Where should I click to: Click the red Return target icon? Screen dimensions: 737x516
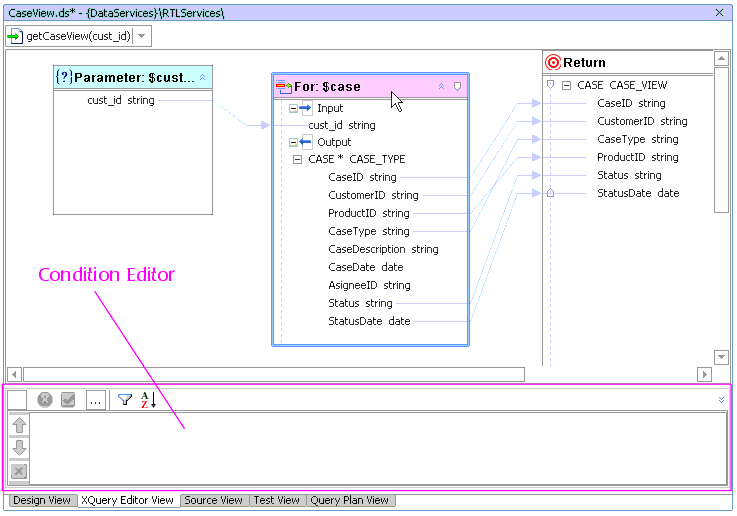tap(553, 63)
